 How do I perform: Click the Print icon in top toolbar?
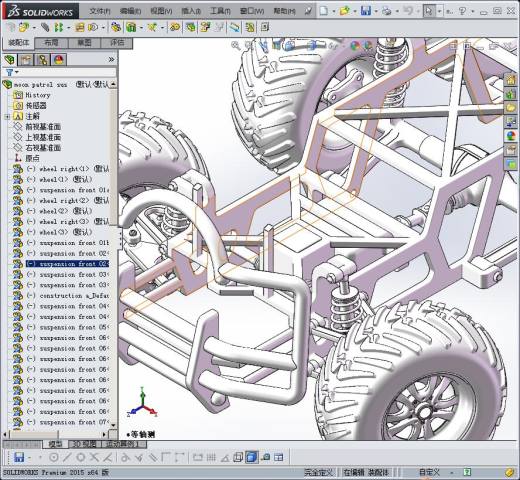click(387, 11)
